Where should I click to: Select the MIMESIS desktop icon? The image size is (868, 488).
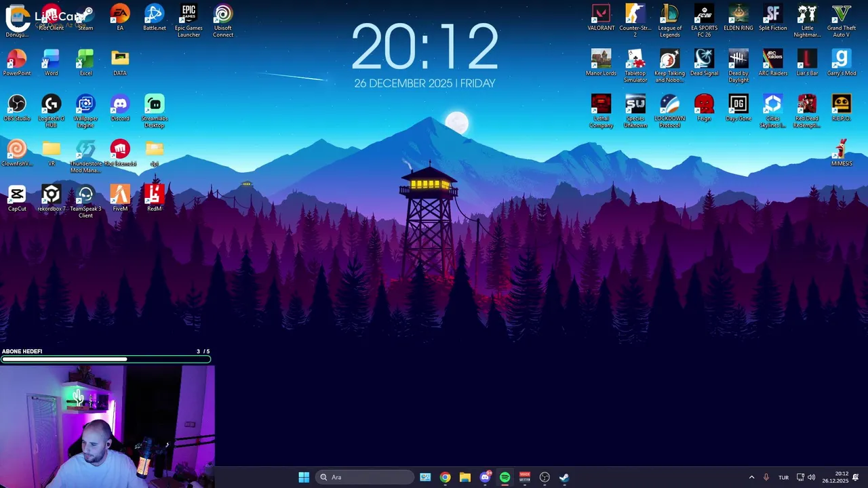tap(842, 153)
